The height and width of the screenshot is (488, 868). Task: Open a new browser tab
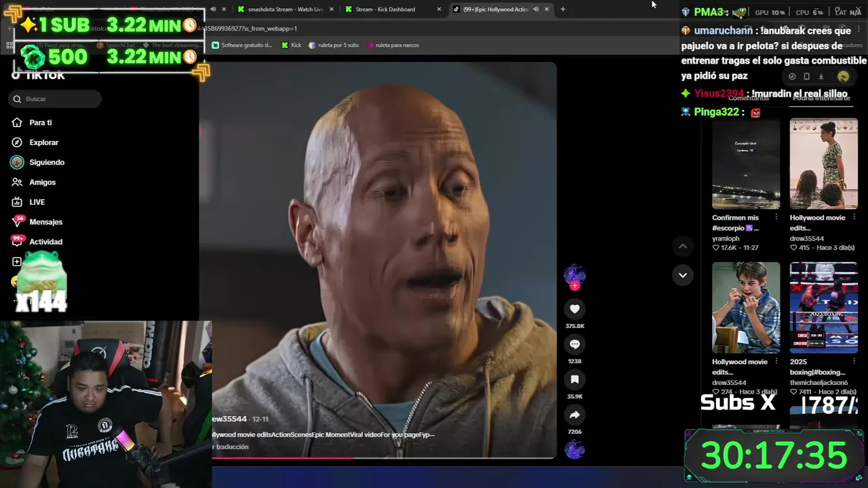tap(563, 9)
